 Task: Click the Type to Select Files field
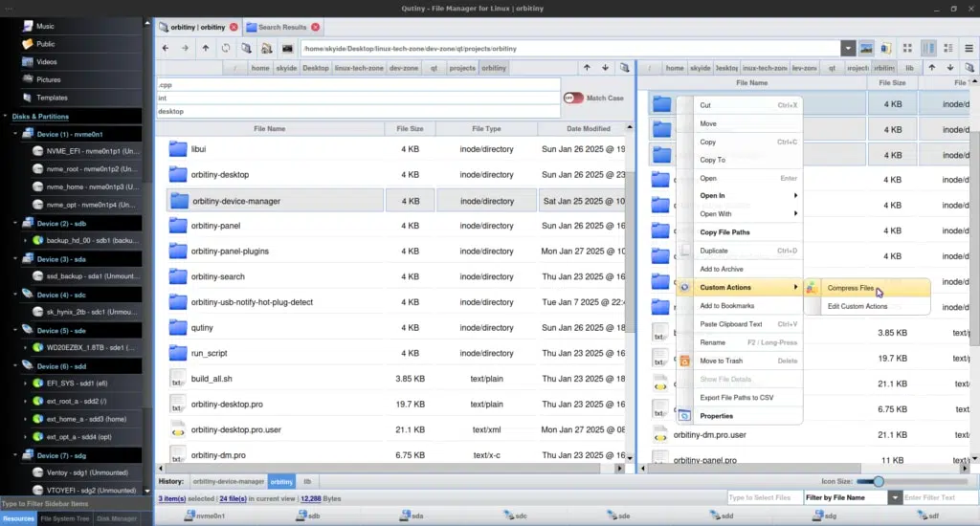click(760, 497)
